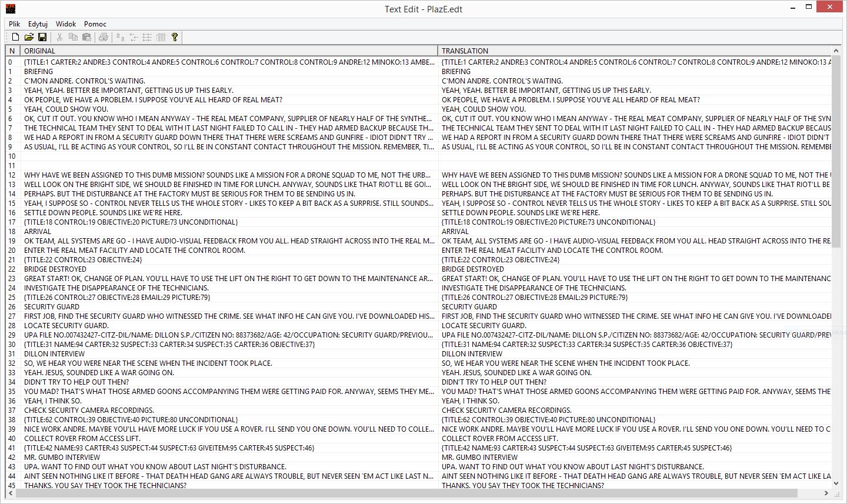847x504 pixels.
Task: Select the small icons view button
Action: [x=134, y=37]
